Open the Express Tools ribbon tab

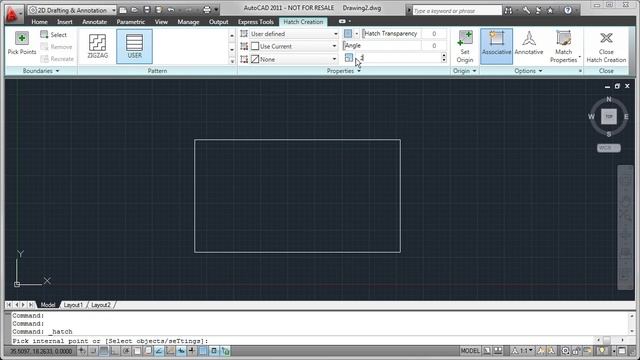point(256,22)
